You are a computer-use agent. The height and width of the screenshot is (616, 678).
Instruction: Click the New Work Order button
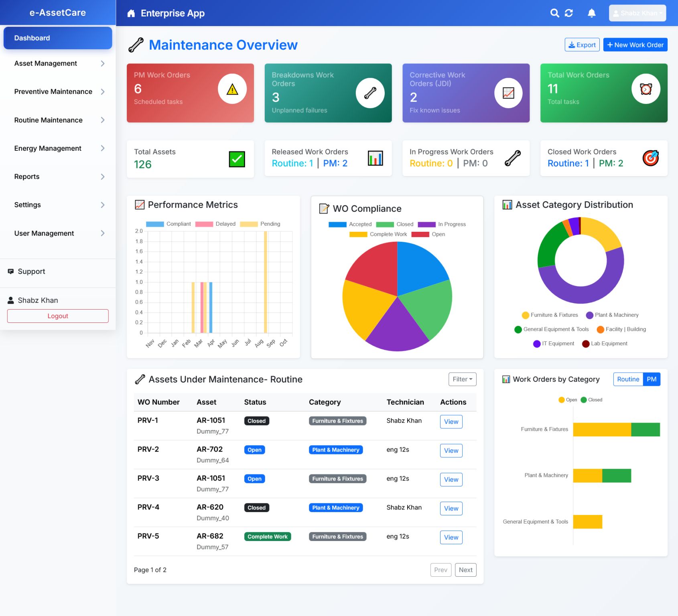click(635, 45)
